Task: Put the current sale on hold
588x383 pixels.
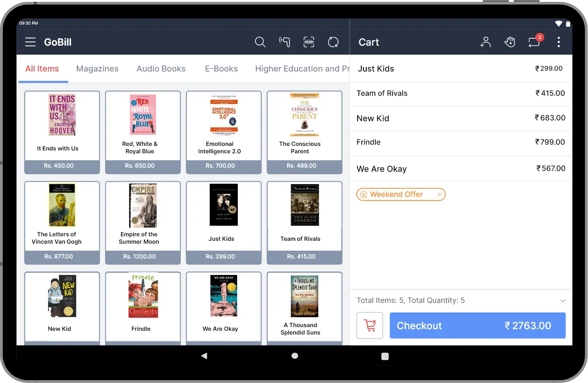Action: 510,42
